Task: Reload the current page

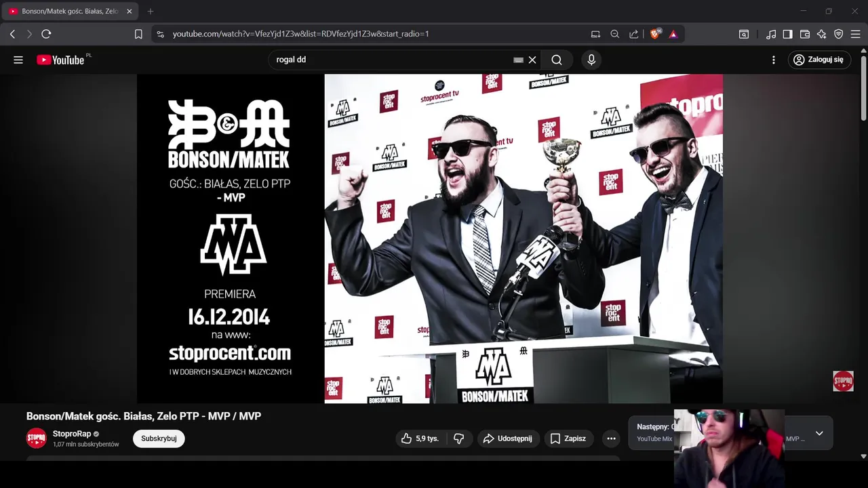Action: click(x=46, y=34)
